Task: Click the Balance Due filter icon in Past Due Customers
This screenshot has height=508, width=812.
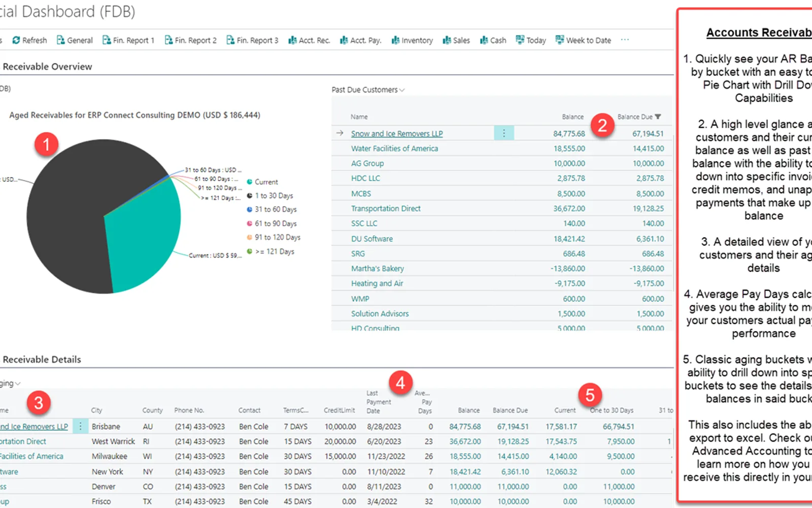Action: [x=658, y=117]
